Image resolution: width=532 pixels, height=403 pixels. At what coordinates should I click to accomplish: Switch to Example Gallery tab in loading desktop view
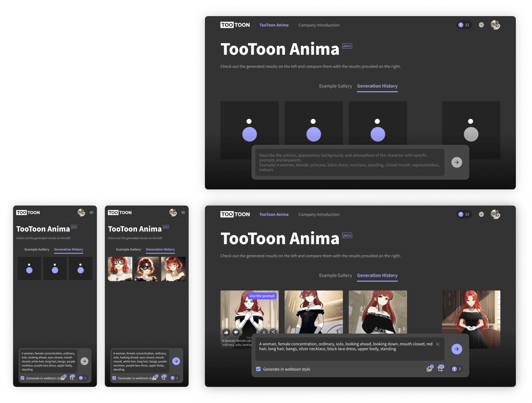(336, 86)
